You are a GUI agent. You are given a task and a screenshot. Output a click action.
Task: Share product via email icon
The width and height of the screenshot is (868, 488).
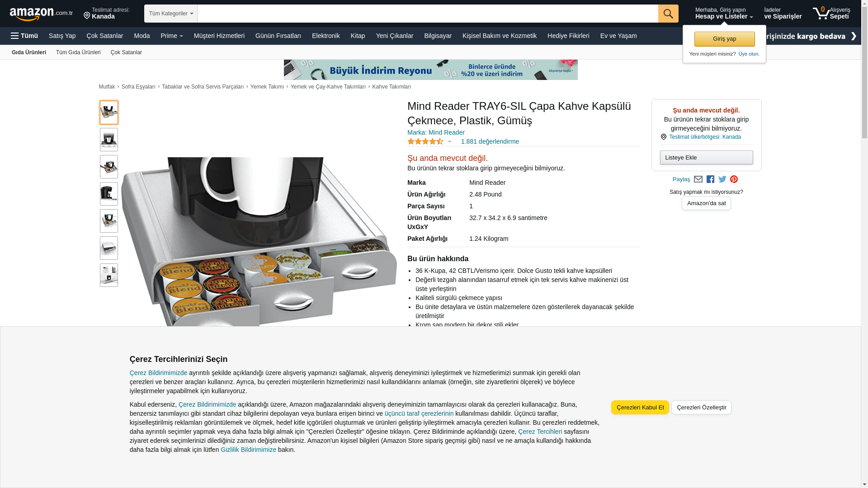(698, 179)
